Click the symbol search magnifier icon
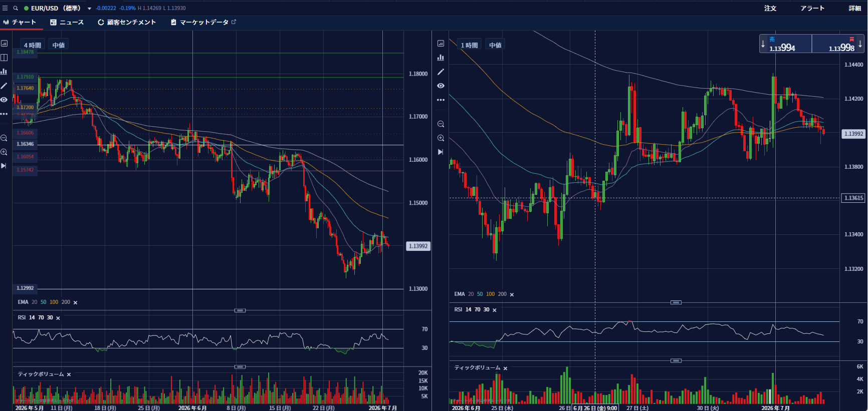 16,8
